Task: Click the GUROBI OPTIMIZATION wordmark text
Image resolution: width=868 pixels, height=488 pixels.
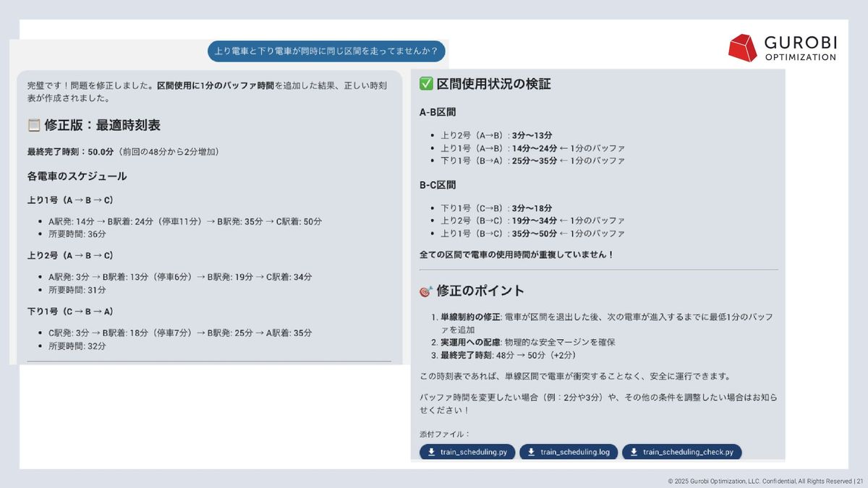Action: point(800,47)
